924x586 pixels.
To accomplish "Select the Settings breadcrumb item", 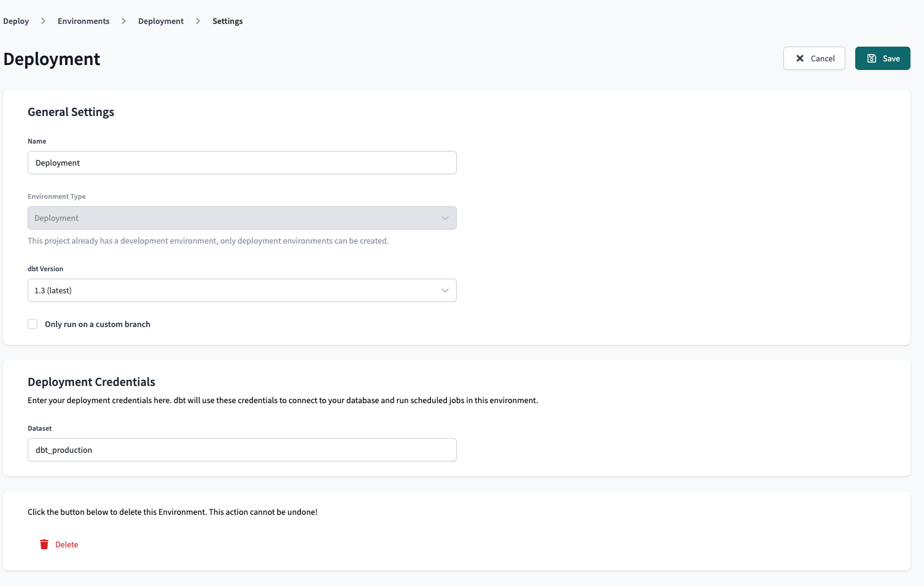I will pos(227,21).
